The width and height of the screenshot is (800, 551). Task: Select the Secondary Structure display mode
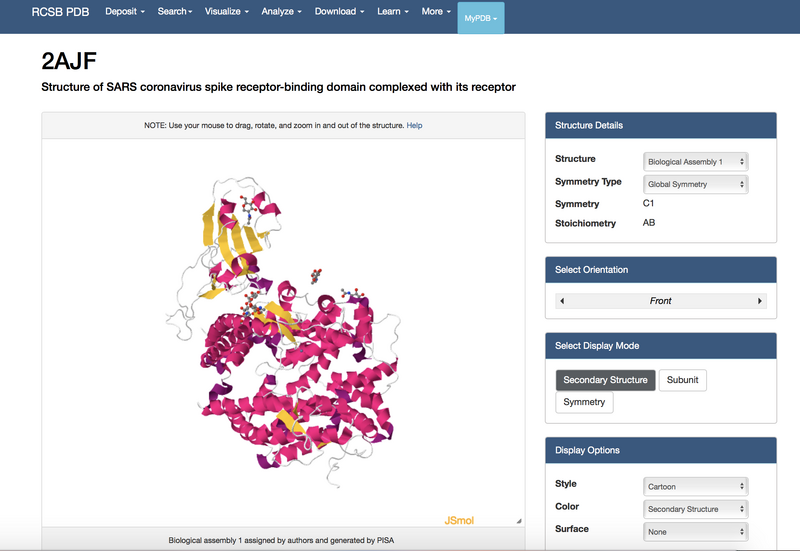coord(605,380)
